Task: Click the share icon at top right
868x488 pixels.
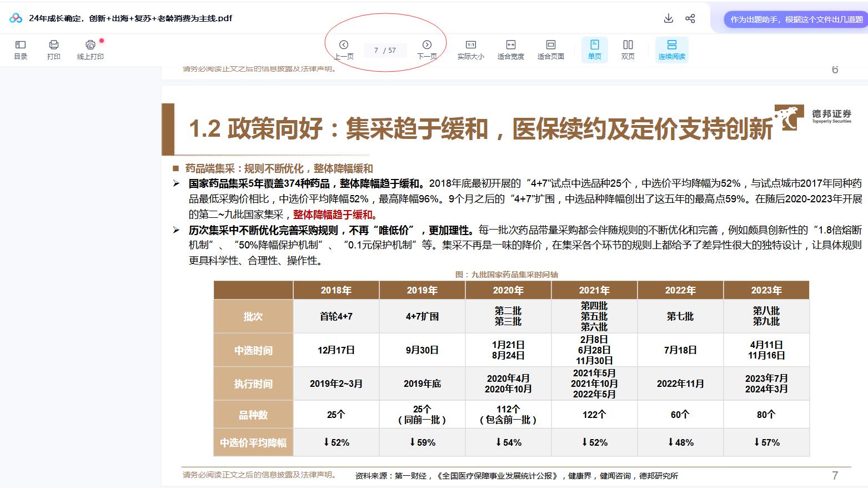Action: (x=690, y=18)
